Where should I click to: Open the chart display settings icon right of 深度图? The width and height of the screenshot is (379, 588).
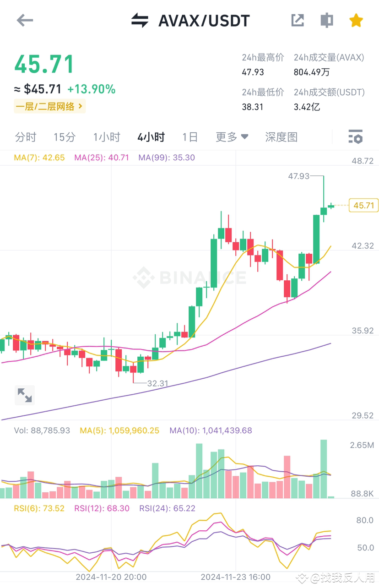pyautogui.click(x=356, y=137)
